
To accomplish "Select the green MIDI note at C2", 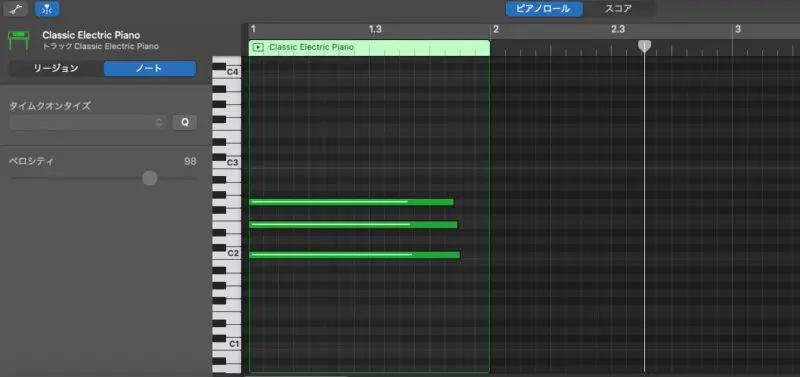I will pyautogui.click(x=354, y=255).
